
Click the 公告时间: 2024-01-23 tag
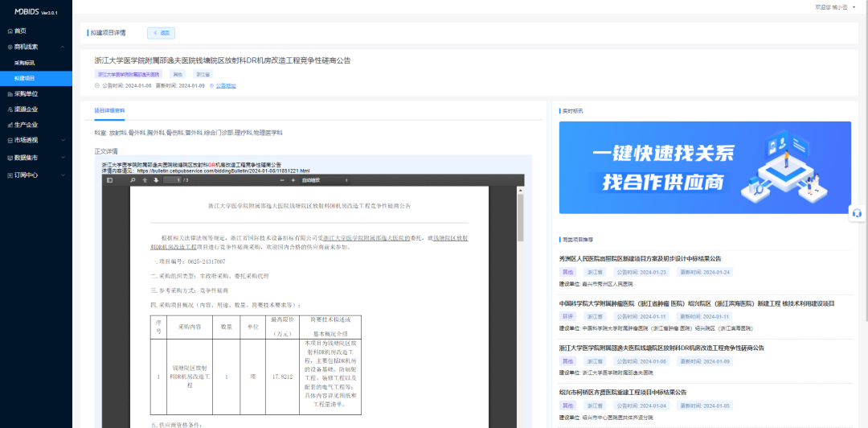pyautogui.click(x=642, y=272)
